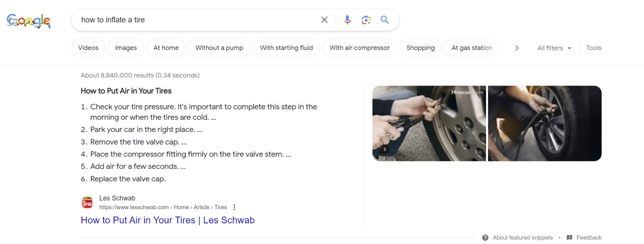Apply the Without a pump filter
Image resolution: width=644 pixels, height=244 pixels.
point(219,48)
